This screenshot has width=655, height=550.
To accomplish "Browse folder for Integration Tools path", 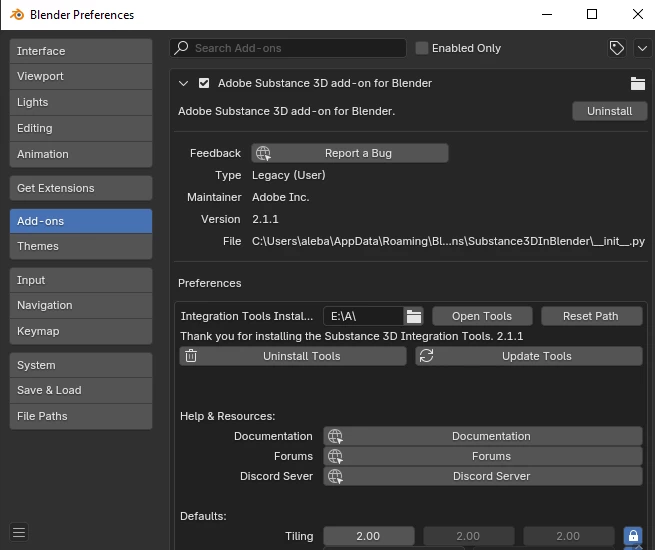I will [x=414, y=316].
